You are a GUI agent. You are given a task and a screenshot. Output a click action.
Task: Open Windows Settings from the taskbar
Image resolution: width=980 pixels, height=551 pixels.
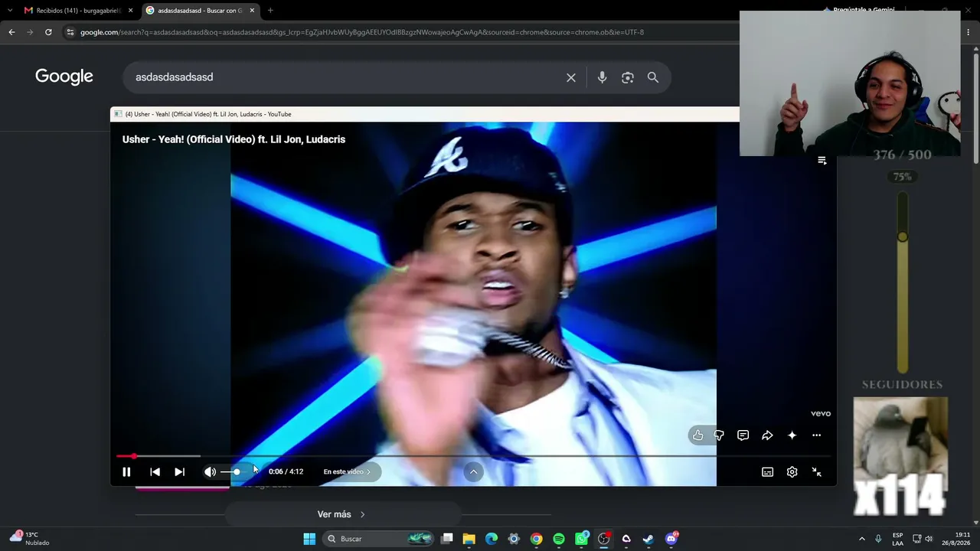click(514, 539)
